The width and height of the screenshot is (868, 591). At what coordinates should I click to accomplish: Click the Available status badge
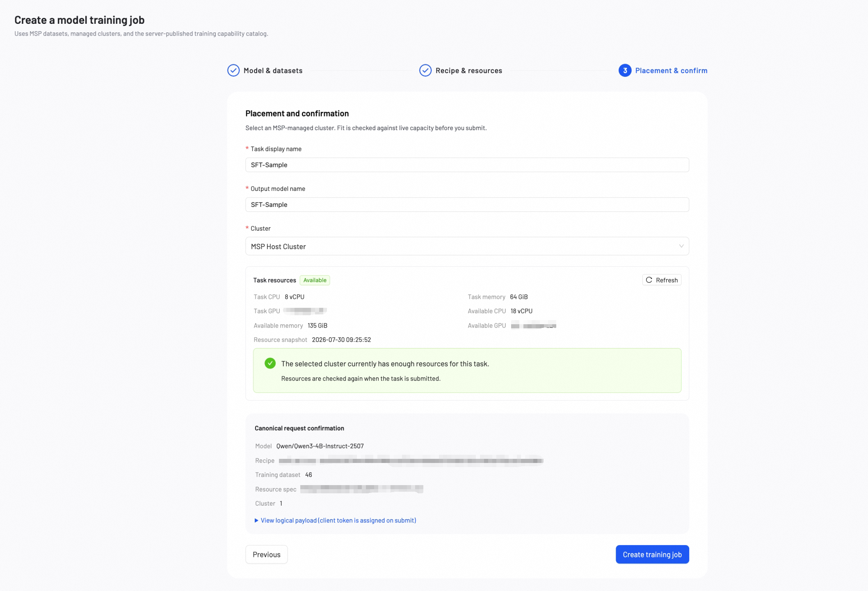click(x=315, y=280)
